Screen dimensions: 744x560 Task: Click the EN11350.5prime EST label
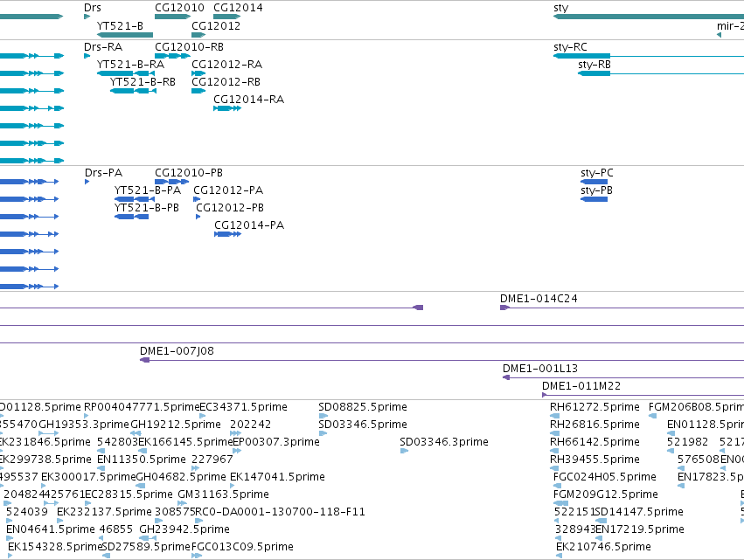(141, 460)
